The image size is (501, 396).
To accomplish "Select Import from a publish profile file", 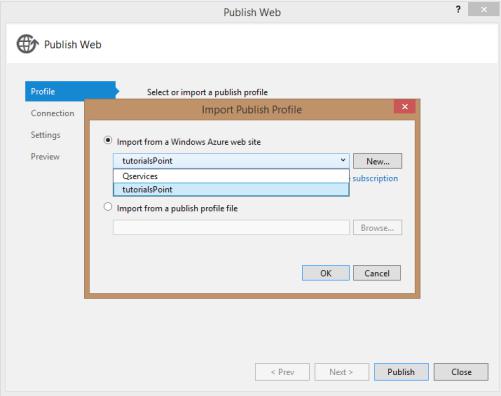I will 108,207.
